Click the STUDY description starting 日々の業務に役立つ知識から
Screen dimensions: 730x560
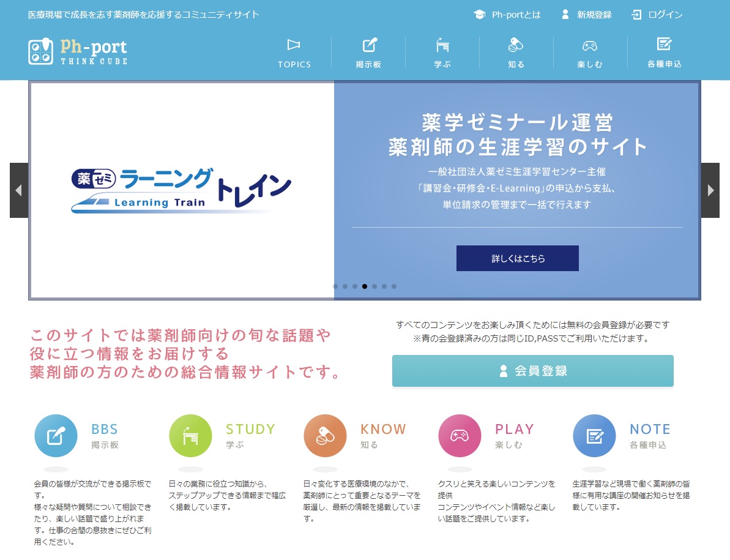click(227, 495)
